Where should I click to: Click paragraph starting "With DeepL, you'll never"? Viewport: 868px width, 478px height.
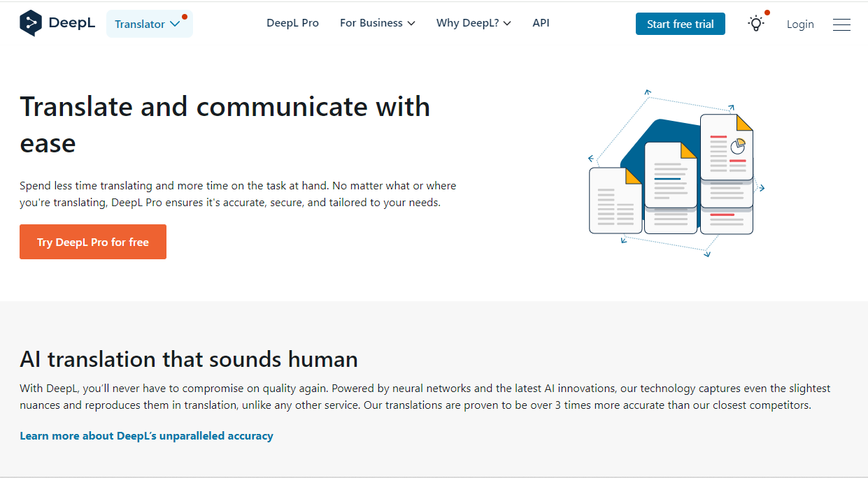coord(425,396)
